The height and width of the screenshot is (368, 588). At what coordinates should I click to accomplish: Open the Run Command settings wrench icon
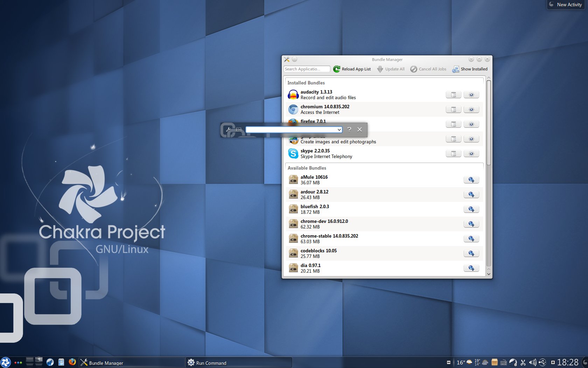[x=228, y=130]
